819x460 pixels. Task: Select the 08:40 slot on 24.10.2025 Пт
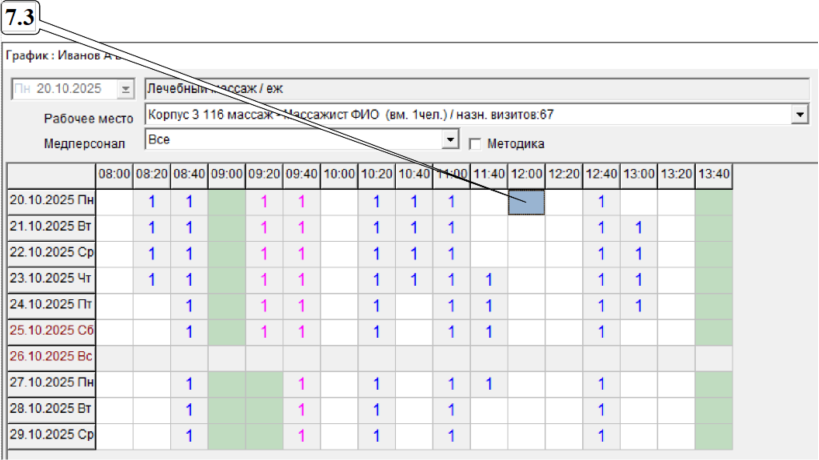[x=189, y=306]
